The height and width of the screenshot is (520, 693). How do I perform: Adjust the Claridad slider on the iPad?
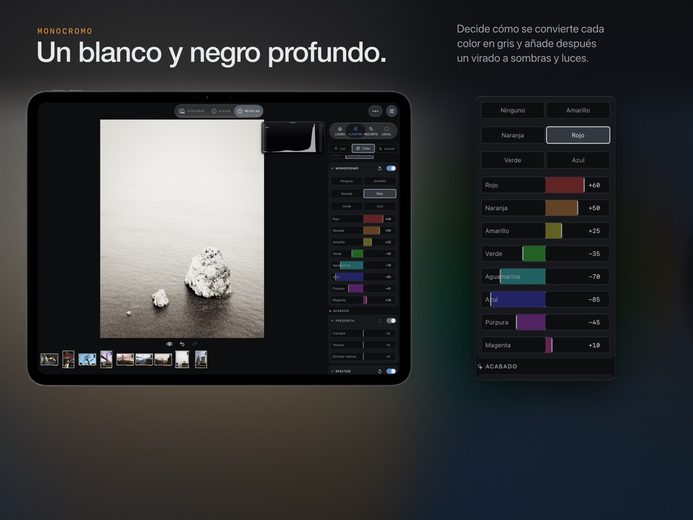tap(363, 334)
